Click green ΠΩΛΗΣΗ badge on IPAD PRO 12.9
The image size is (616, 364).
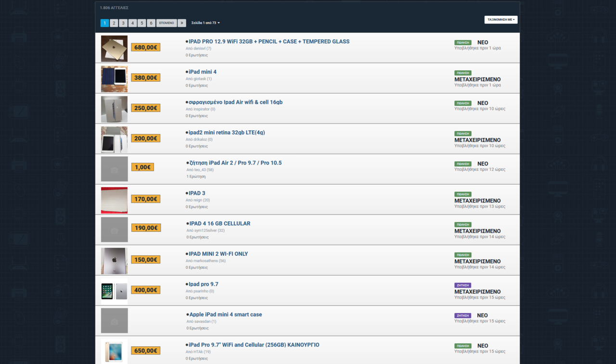click(x=463, y=42)
